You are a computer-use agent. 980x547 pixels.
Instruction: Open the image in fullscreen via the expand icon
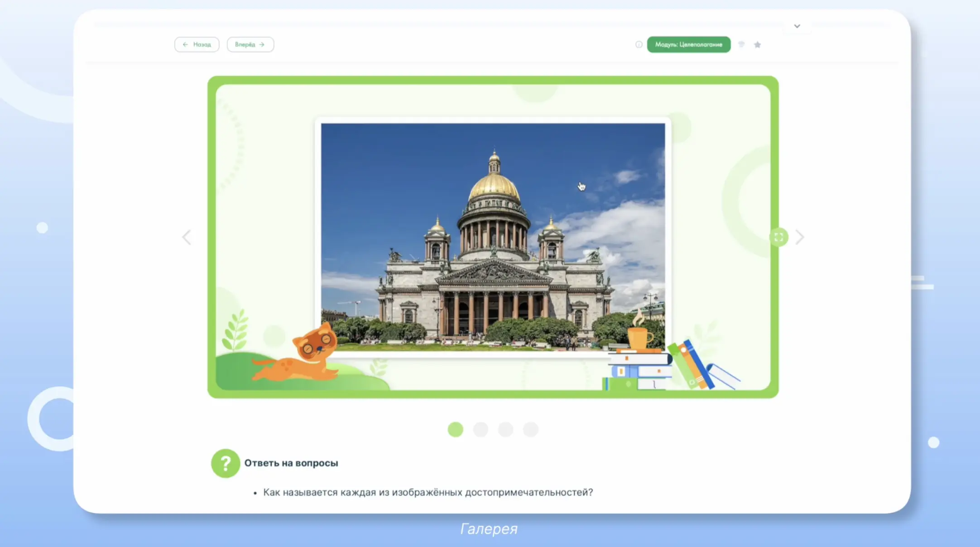[779, 237]
